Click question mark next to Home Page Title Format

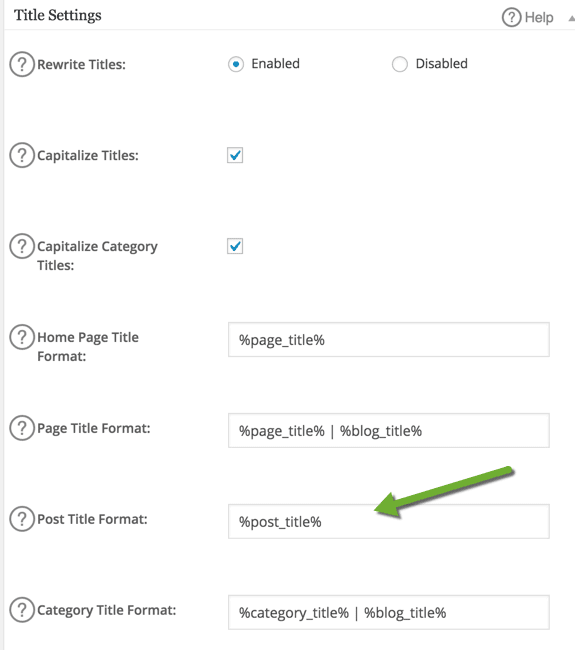(x=22, y=337)
